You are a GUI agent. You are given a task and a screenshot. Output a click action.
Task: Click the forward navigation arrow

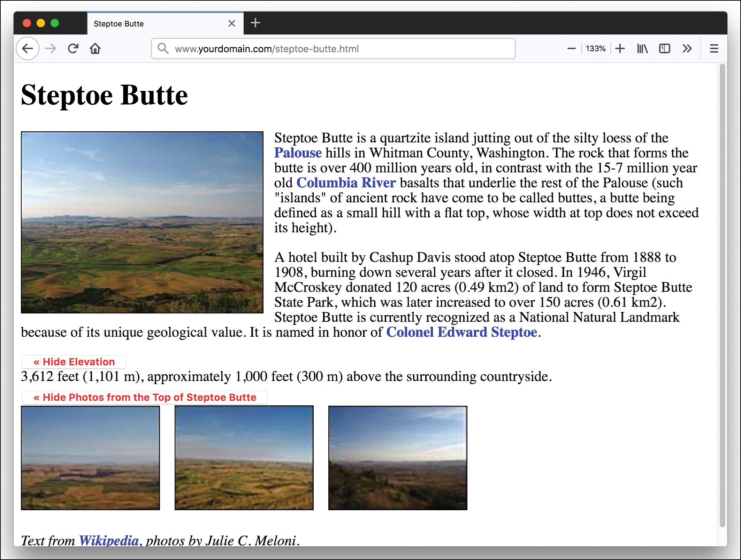(x=50, y=48)
